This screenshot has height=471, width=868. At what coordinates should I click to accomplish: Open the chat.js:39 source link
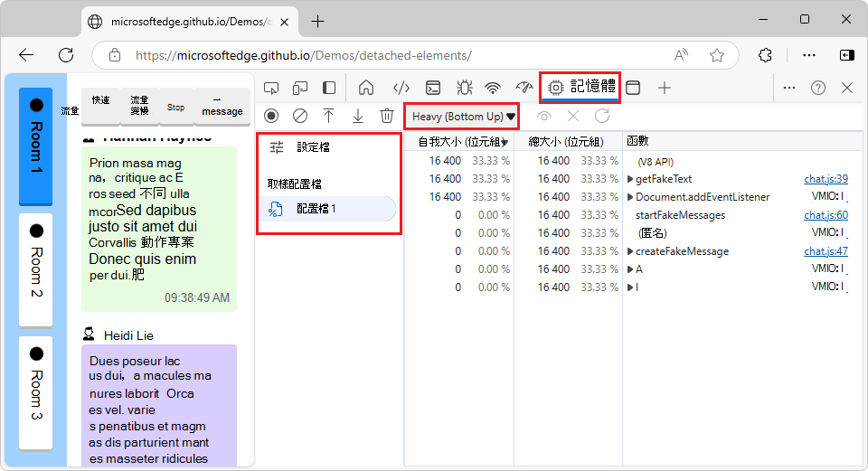[x=826, y=179]
